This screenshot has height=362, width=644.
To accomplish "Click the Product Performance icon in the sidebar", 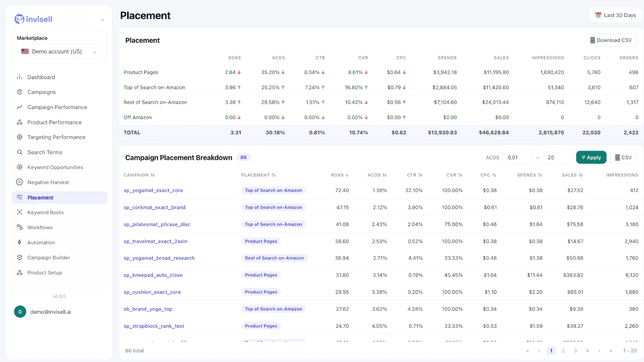I will click(x=19, y=122).
